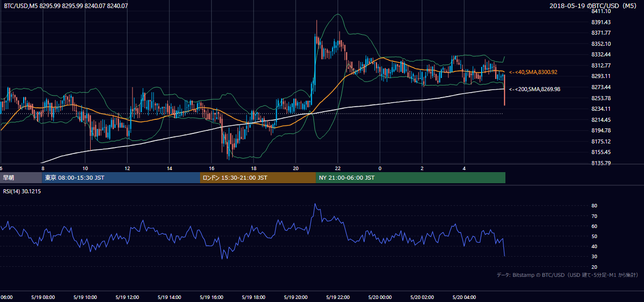644x302 pixels.
Task: Click the chart hour tick 10
Action: [x=85, y=168]
